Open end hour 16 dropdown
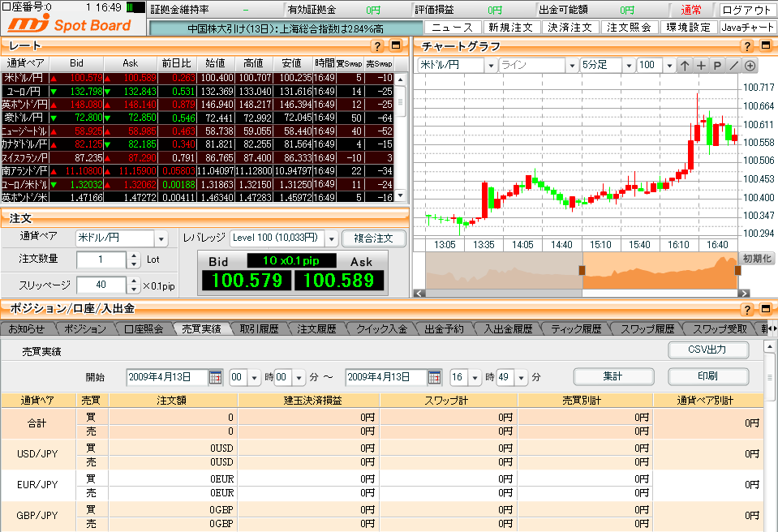The width and height of the screenshot is (778, 532). [475, 378]
